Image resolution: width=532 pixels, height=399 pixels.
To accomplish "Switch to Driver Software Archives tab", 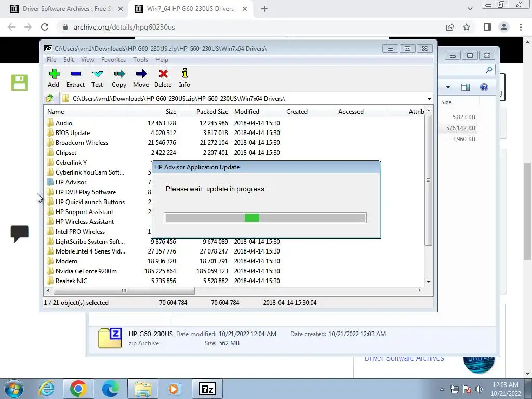I will click(x=67, y=9).
